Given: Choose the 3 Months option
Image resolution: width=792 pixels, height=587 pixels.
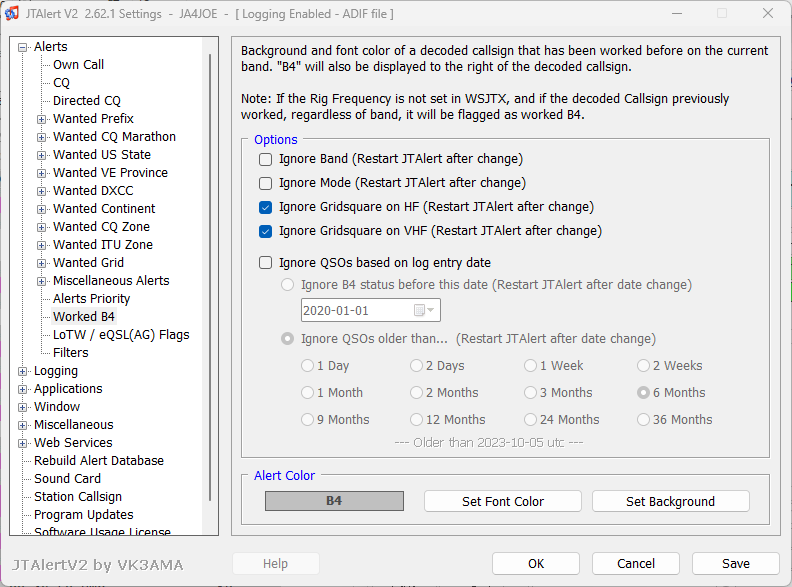Looking at the screenshot, I should pos(530,393).
